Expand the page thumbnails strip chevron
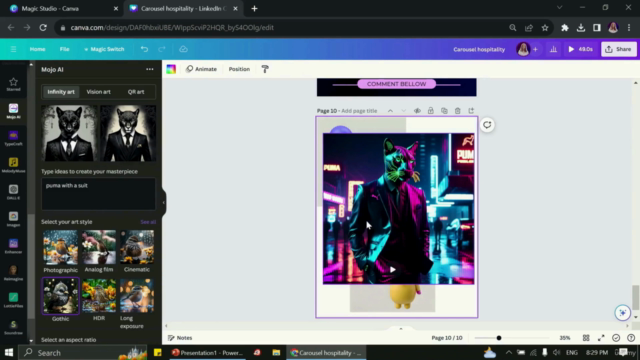 pos(401,329)
